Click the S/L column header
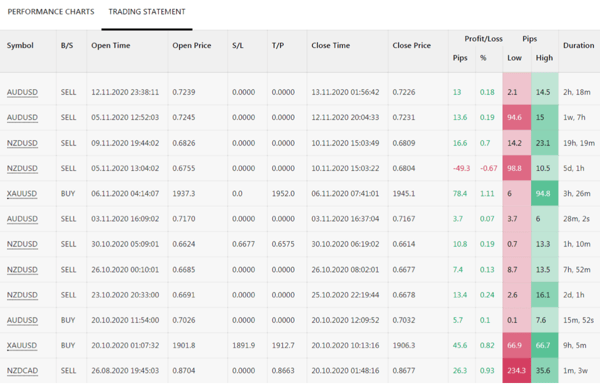 tap(238, 46)
